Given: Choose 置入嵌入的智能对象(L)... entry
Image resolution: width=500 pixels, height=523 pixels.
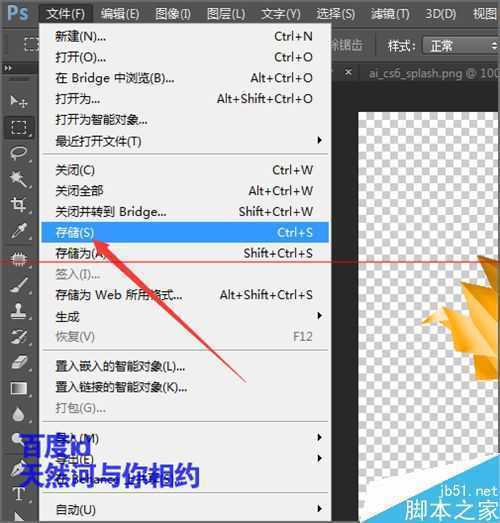Looking at the screenshot, I should [185, 366].
